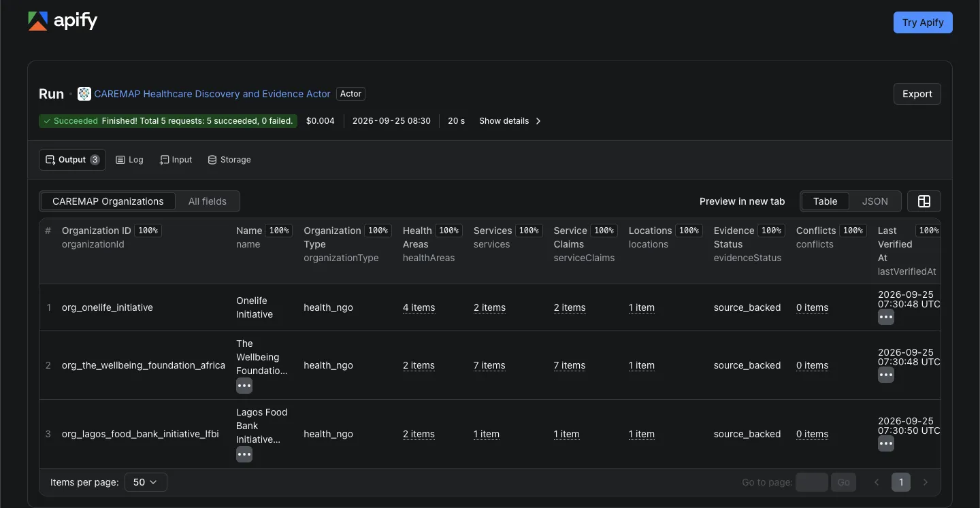The width and height of the screenshot is (980, 508).
Task: Click run timestamp 2026-09-25 08:30
Action: click(x=391, y=121)
